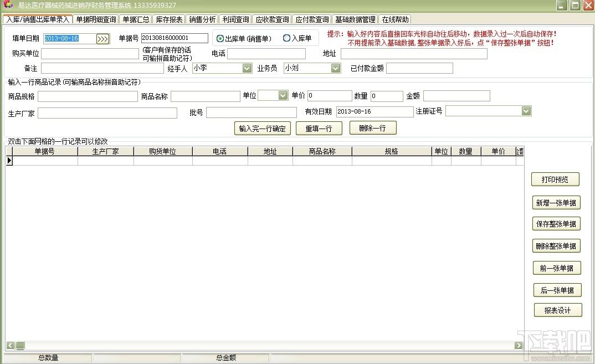The image size is (595, 364).
Task: Click 重填一行 button
Action: pos(319,129)
